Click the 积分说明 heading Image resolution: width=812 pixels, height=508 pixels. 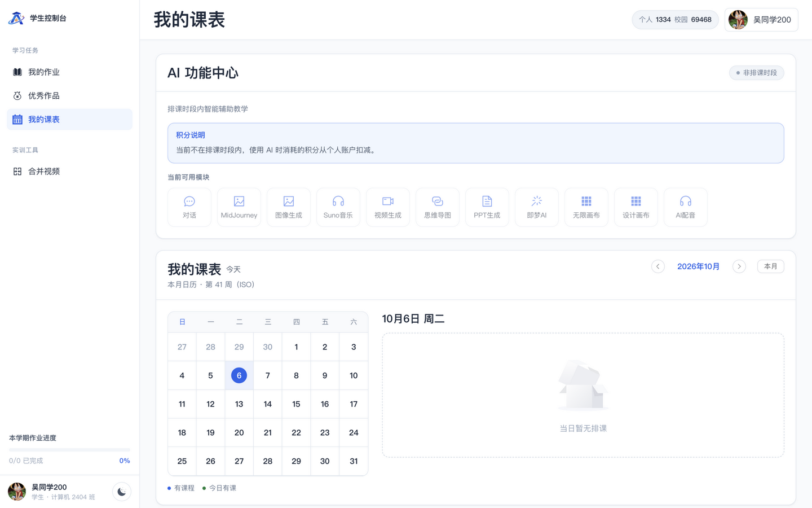[x=191, y=135]
